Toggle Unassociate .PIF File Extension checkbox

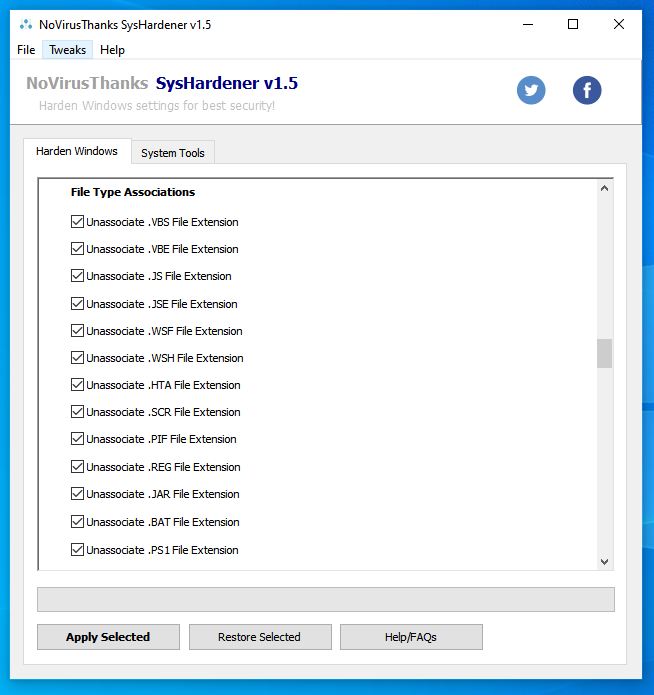(x=77, y=439)
